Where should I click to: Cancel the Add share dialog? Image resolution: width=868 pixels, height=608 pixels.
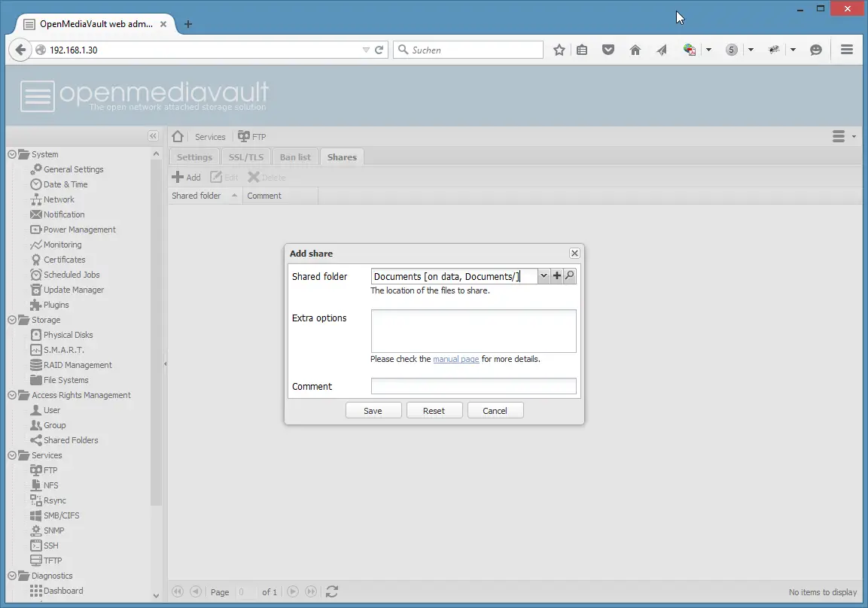click(495, 411)
